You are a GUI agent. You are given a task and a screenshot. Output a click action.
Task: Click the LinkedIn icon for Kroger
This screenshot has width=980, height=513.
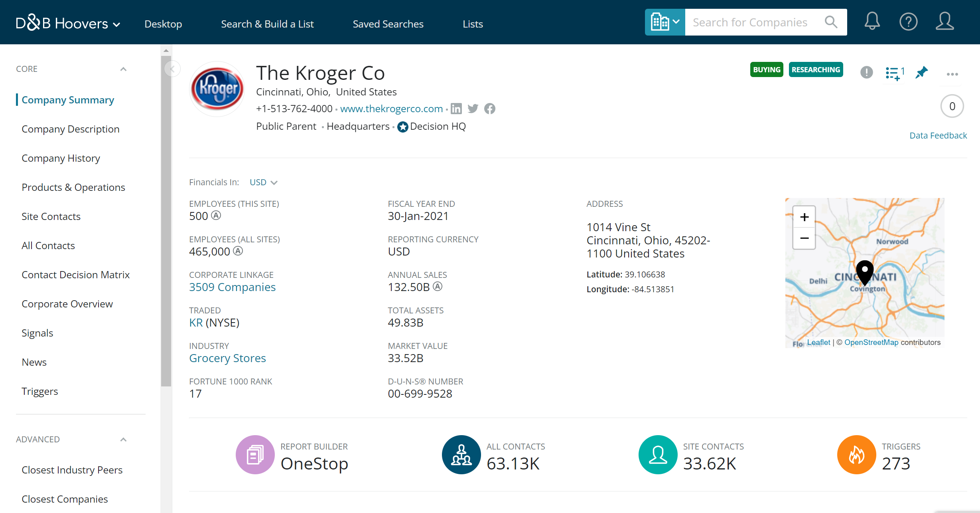tap(456, 109)
